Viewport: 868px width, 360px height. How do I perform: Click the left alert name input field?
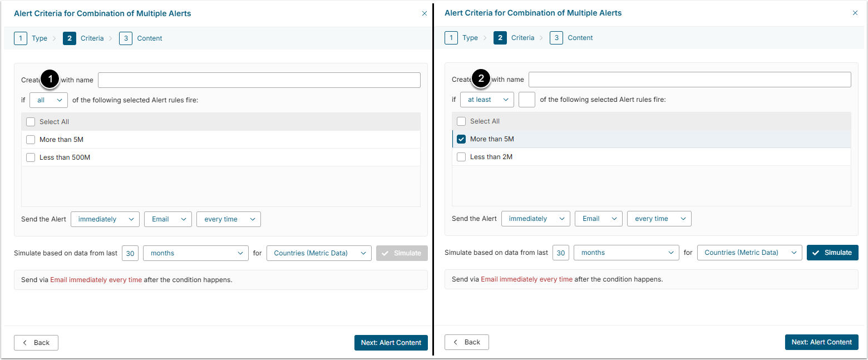[259, 80]
